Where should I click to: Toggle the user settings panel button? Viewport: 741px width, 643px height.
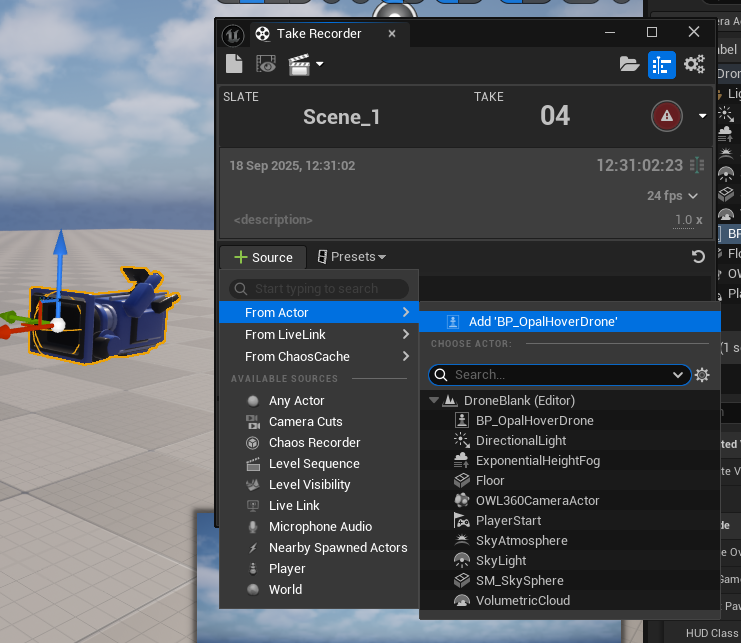[x=661, y=65]
